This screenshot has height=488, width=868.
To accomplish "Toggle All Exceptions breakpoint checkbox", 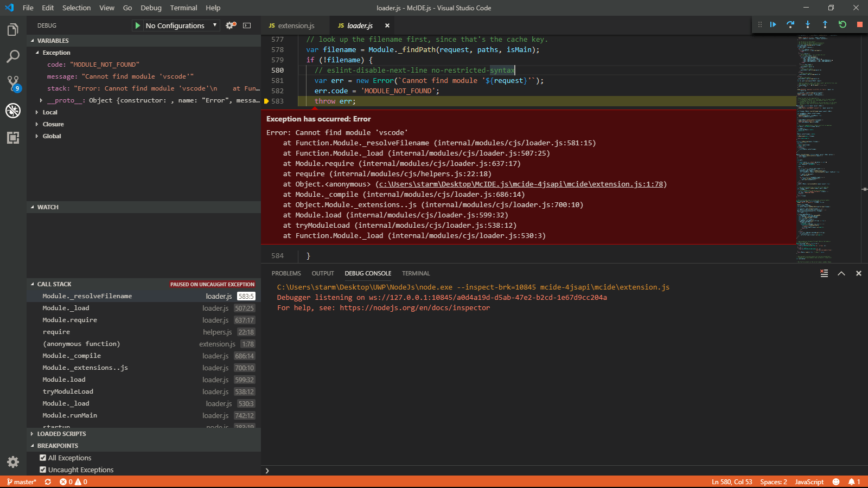I will click(x=43, y=458).
